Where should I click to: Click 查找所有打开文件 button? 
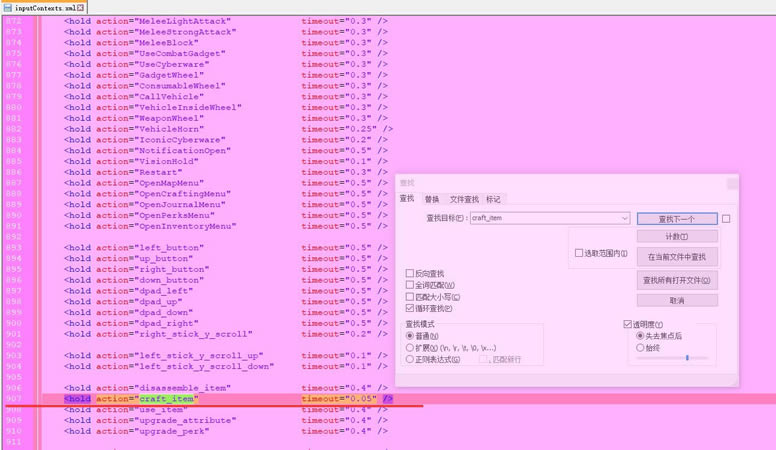coord(677,280)
